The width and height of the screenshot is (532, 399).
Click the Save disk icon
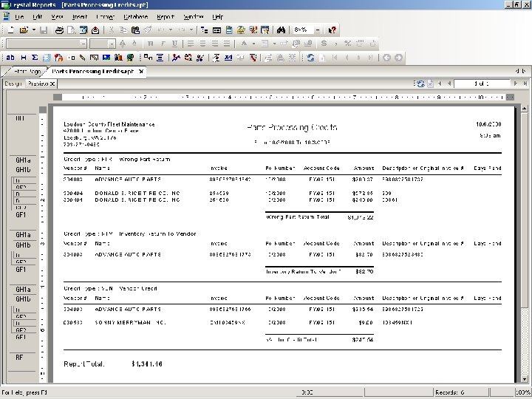[x=44, y=30]
